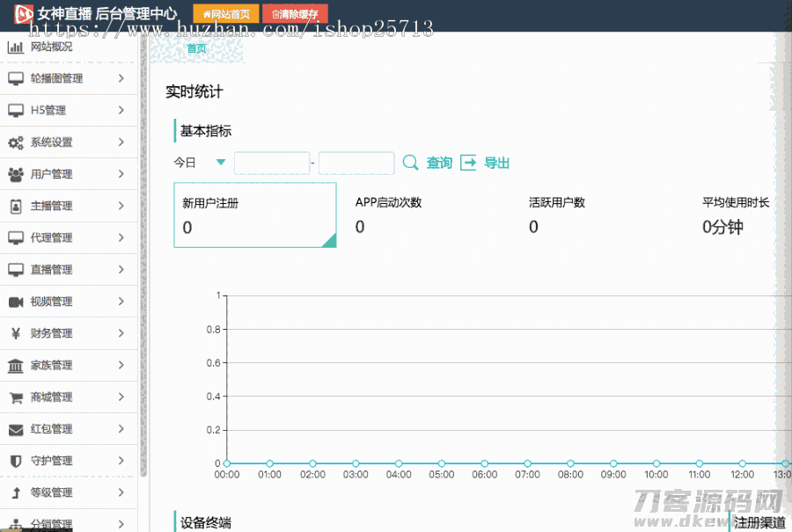Click the start date input field
792x532 pixels.
coord(272,163)
